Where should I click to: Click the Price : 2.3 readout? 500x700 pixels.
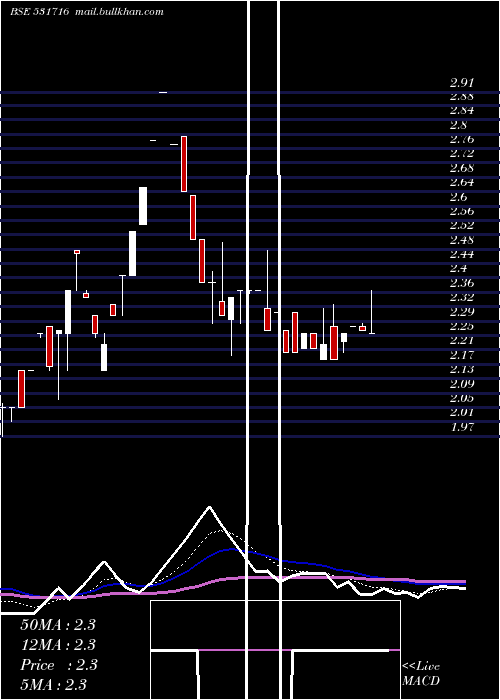click(58, 665)
